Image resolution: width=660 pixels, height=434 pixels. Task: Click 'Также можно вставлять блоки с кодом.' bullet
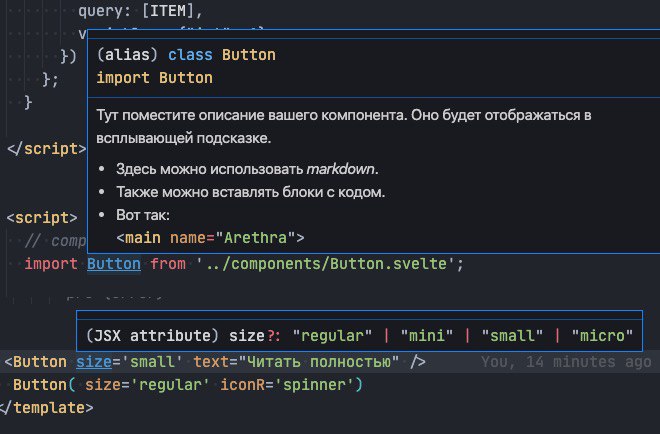coord(251,192)
